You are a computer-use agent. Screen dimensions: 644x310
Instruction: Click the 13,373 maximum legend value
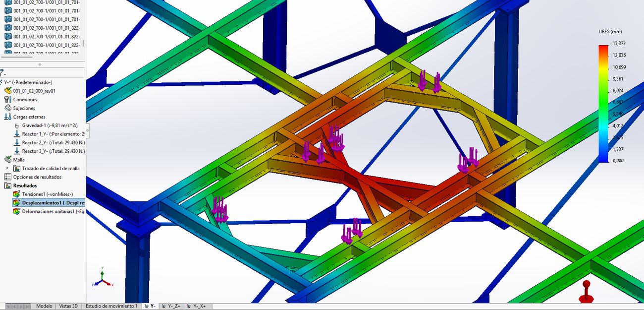(619, 43)
